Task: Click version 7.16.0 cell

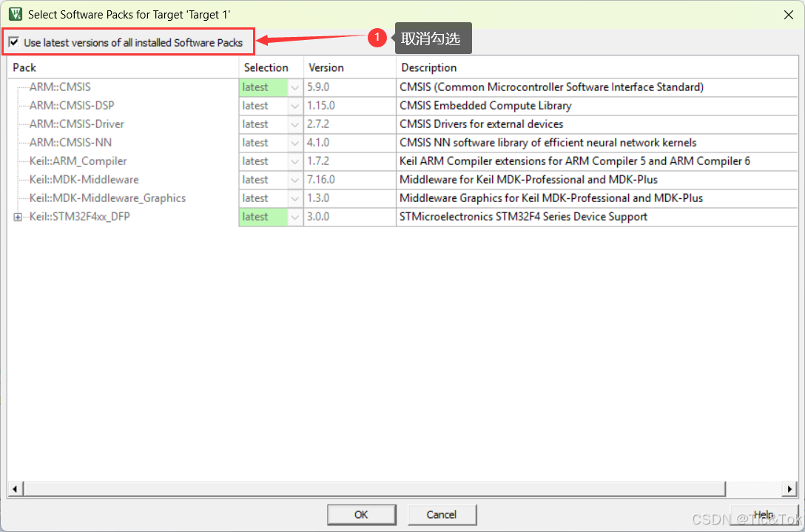Action: pos(350,181)
